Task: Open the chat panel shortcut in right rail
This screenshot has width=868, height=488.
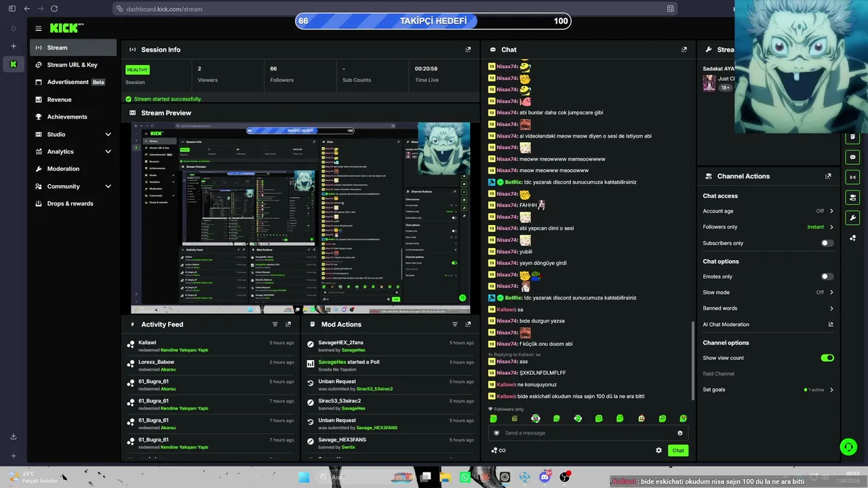Action: click(x=853, y=157)
